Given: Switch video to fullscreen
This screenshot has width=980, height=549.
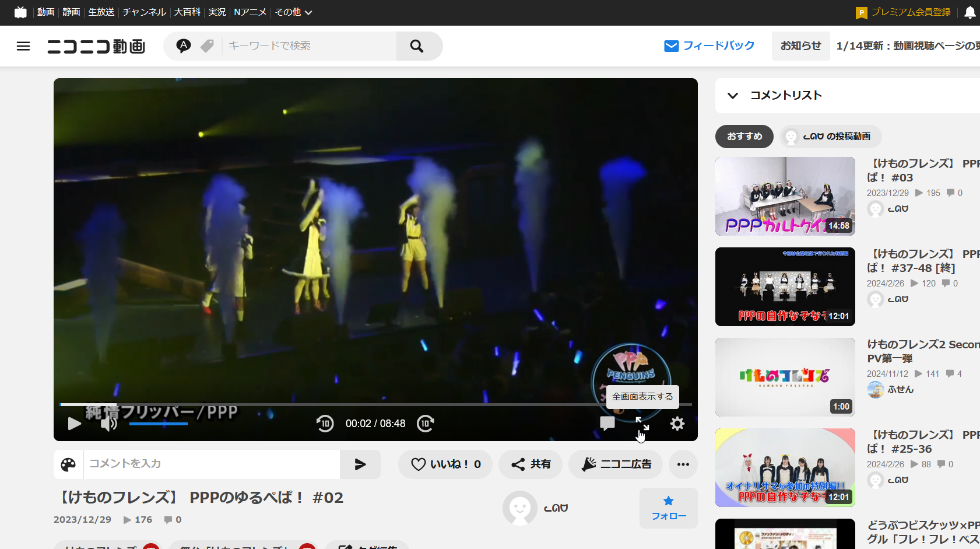Looking at the screenshot, I should pyautogui.click(x=642, y=424).
